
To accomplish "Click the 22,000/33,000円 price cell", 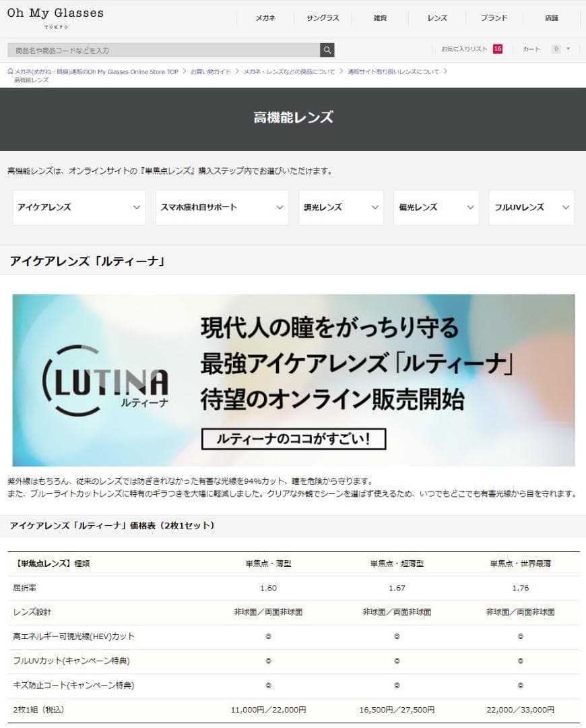I will (x=521, y=710).
